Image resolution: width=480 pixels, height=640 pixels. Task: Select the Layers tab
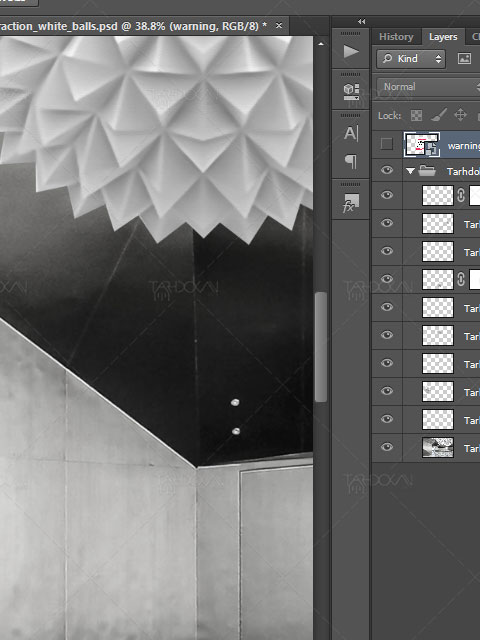(x=443, y=37)
